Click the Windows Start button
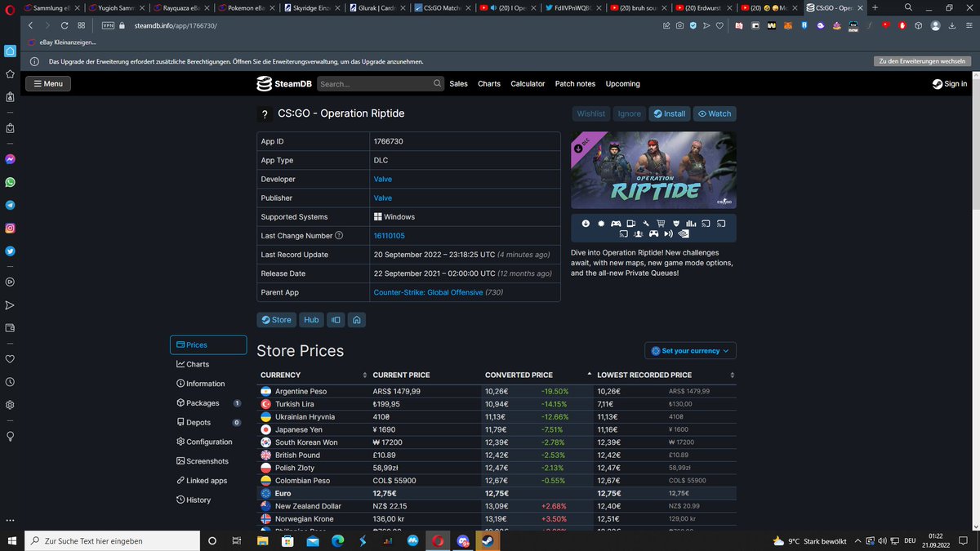The width and height of the screenshot is (980, 551). [x=11, y=540]
